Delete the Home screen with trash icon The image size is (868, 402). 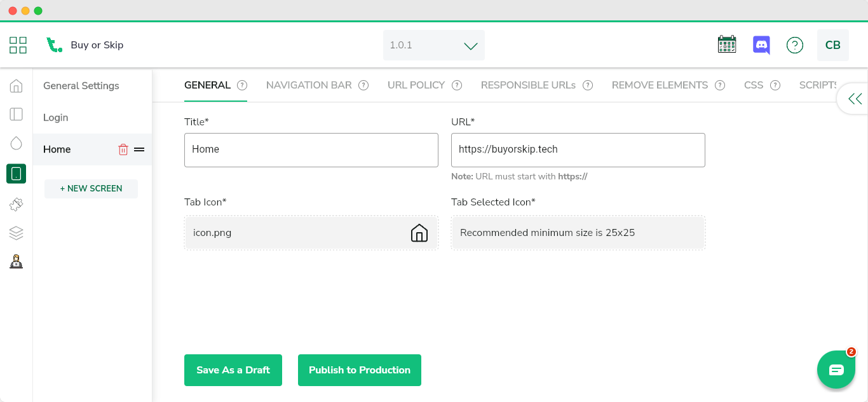point(123,149)
